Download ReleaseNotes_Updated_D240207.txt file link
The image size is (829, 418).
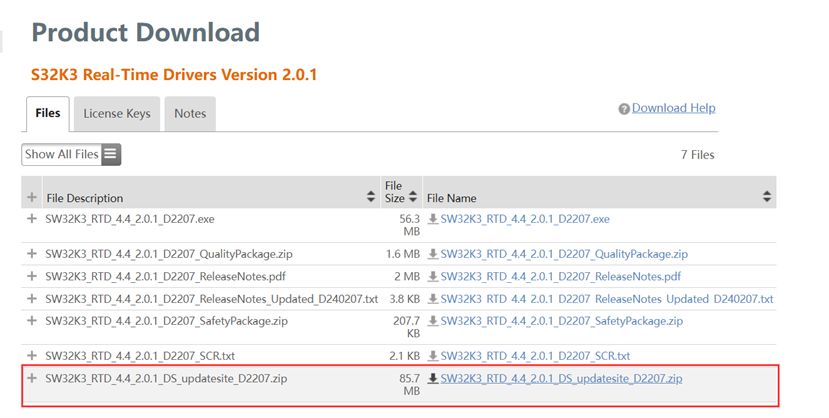click(607, 299)
